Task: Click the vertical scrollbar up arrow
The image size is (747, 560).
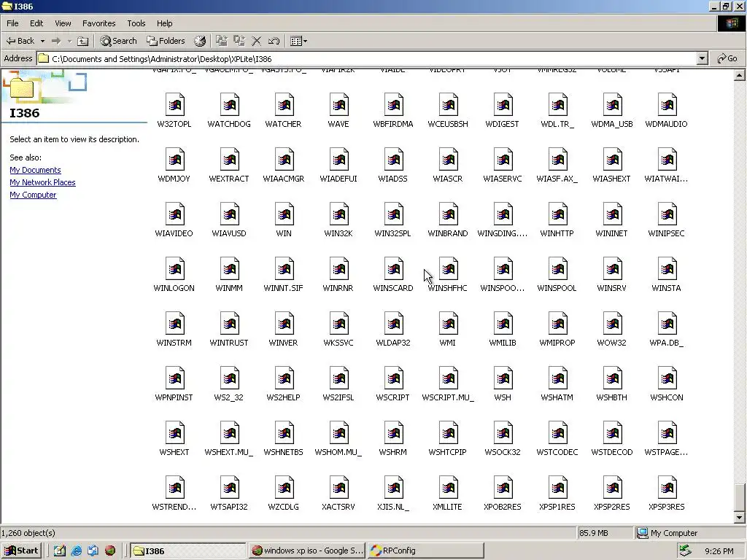Action: [x=740, y=75]
